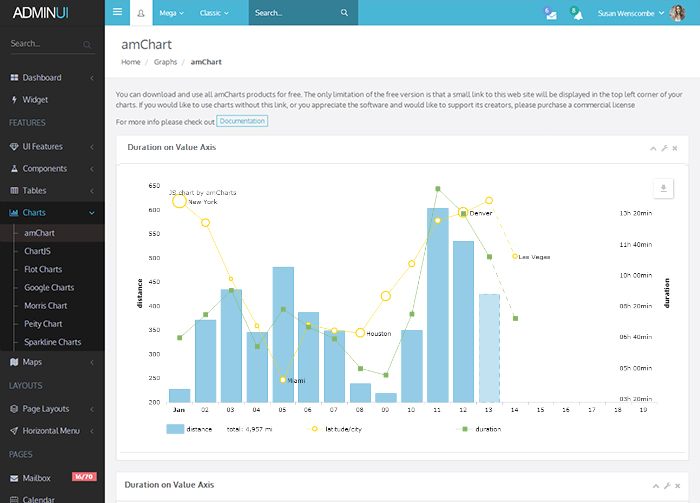
Task: Toggle the distance series in legend
Action: 175,428
